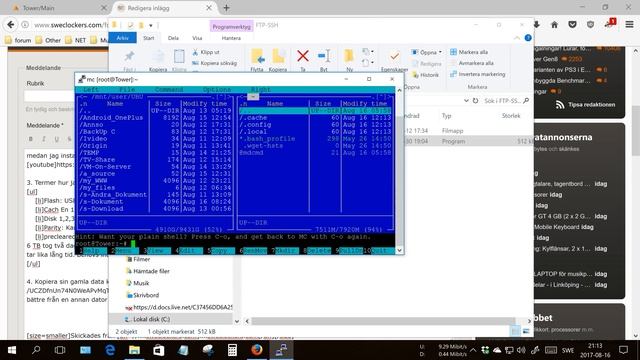The height and width of the screenshot is (360, 640).
Task: Click the 8 Delete function key in mc
Action: click(x=317, y=251)
